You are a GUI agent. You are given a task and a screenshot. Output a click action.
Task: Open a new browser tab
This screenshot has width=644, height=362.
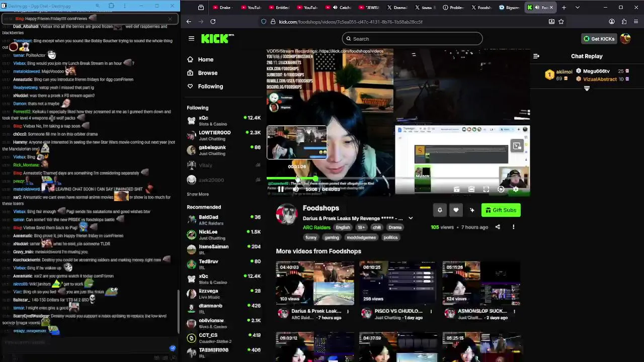[563, 8]
